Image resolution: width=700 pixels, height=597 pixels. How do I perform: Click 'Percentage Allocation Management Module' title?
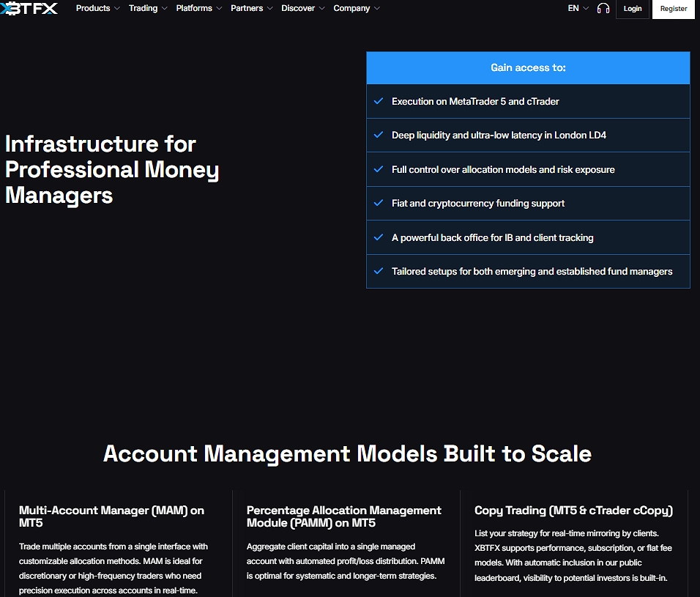point(343,516)
